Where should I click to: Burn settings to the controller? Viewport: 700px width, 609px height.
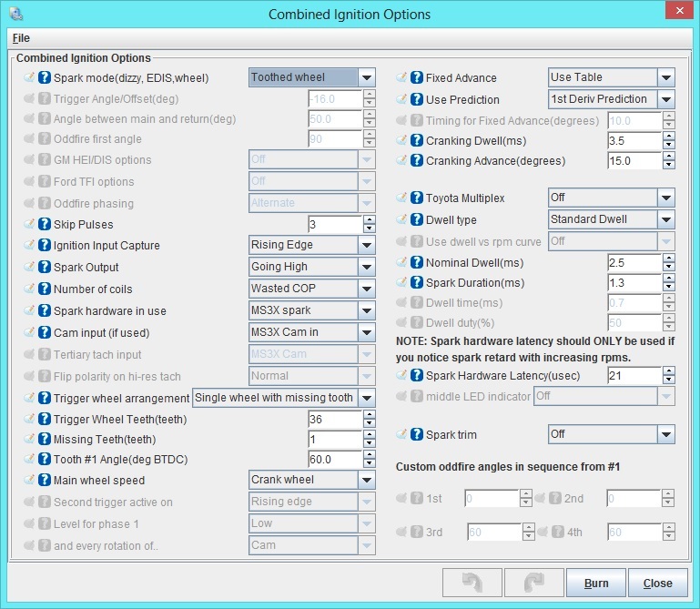click(x=596, y=583)
